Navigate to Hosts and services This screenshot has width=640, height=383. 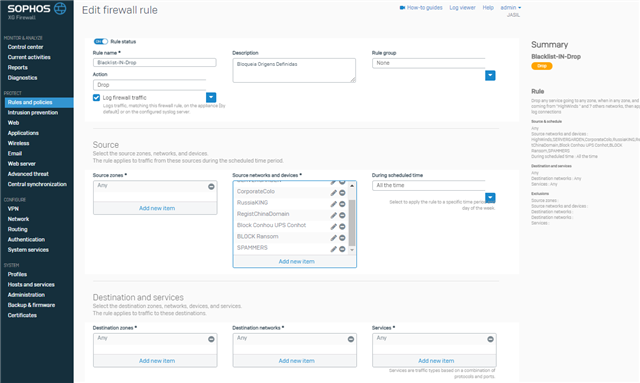[31, 285]
